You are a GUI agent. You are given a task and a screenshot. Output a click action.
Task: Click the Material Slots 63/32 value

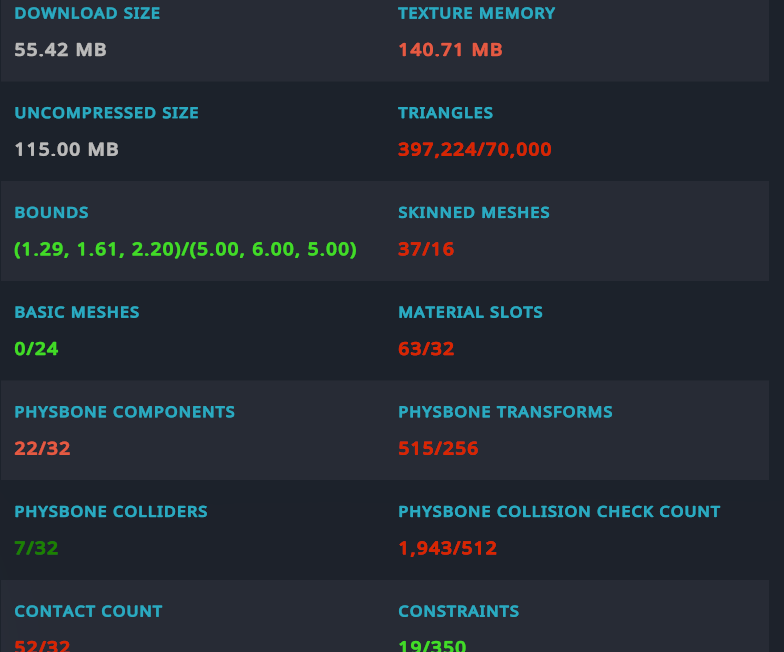click(x=426, y=348)
